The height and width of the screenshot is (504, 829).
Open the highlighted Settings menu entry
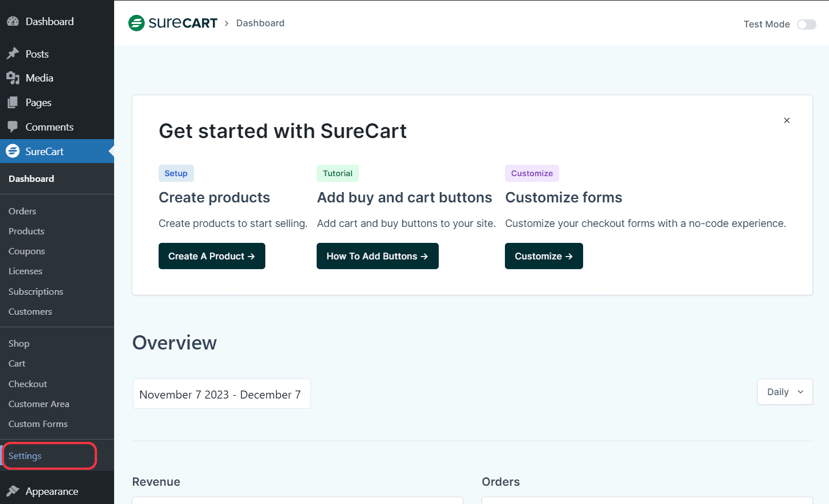coord(25,456)
